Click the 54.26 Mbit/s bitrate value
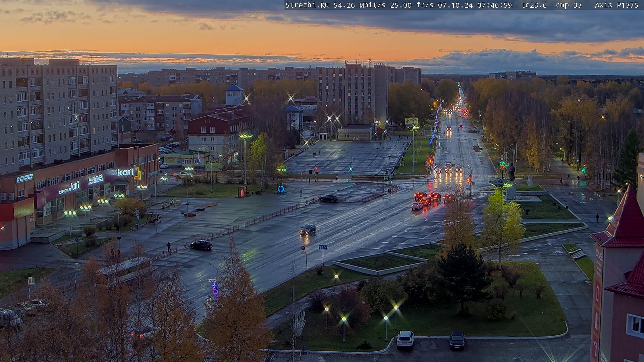The width and height of the screenshot is (644, 362). click(359, 5)
